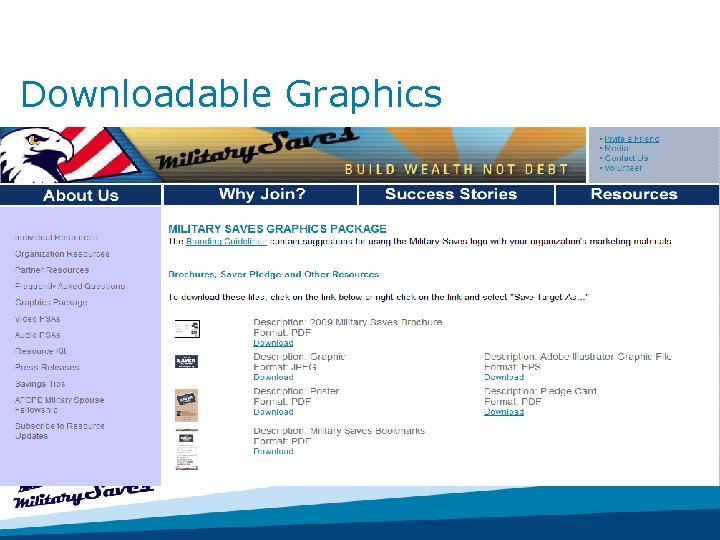The width and height of the screenshot is (720, 540).
Task: Download the JPEG Graphic file
Action: pyautogui.click(x=273, y=377)
